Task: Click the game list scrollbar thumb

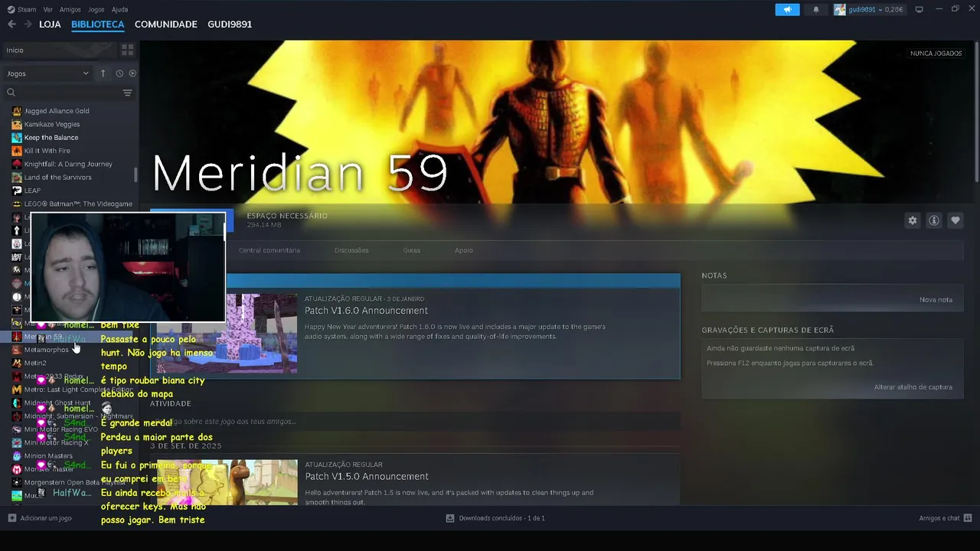Action: click(136, 174)
